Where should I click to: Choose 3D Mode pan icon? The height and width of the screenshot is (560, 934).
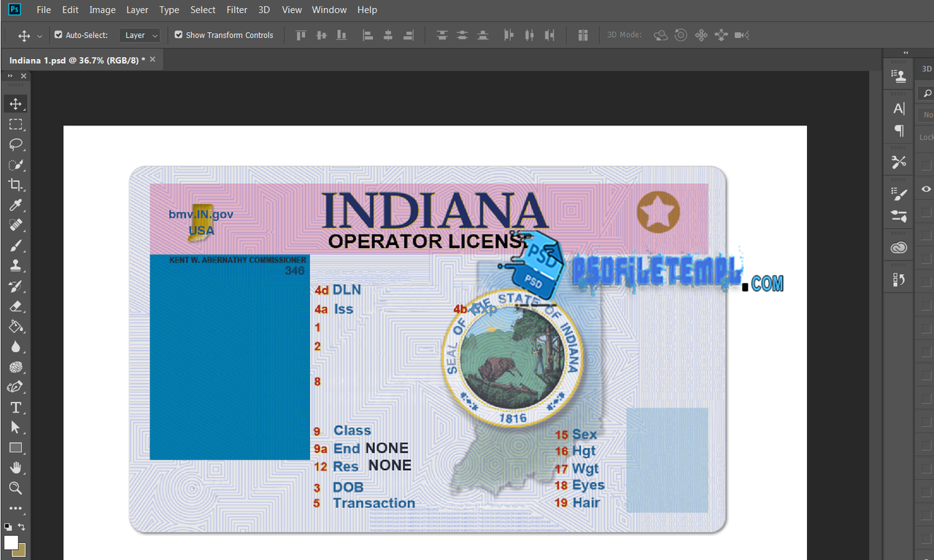click(701, 35)
